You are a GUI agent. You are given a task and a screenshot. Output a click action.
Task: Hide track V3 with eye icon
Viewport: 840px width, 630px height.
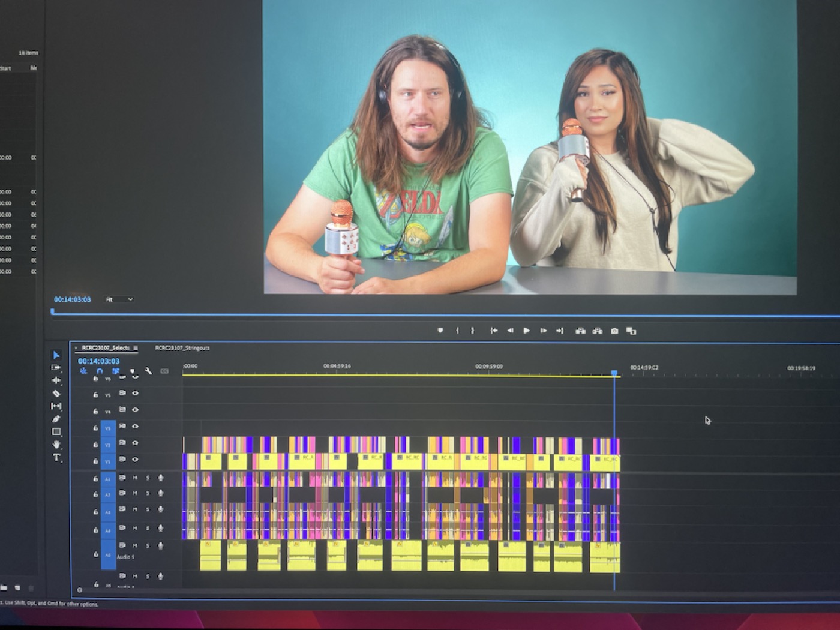click(x=135, y=427)
